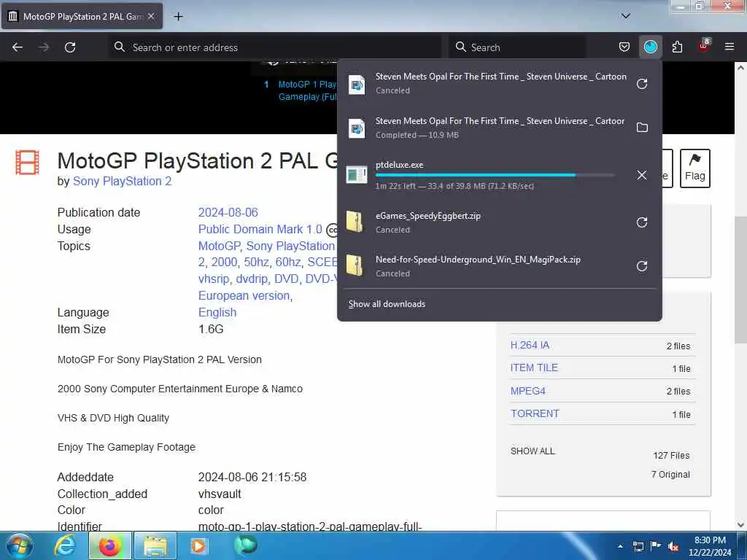
Task: Click the English language link
Action: coord(217,312)
